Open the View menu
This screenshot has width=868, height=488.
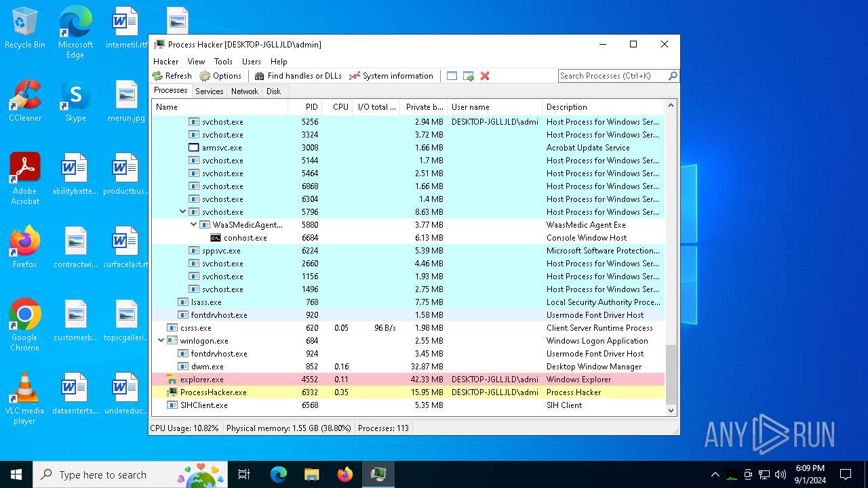click(196, 61)
